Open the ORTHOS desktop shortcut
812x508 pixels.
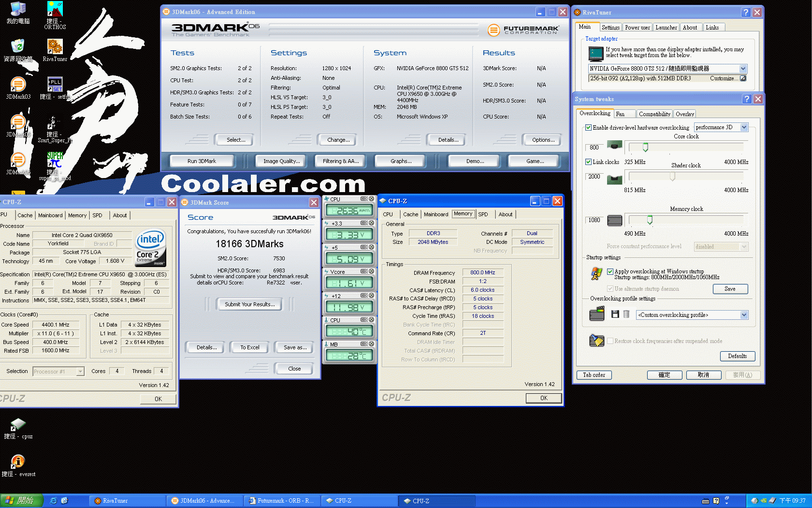point(55,15)
